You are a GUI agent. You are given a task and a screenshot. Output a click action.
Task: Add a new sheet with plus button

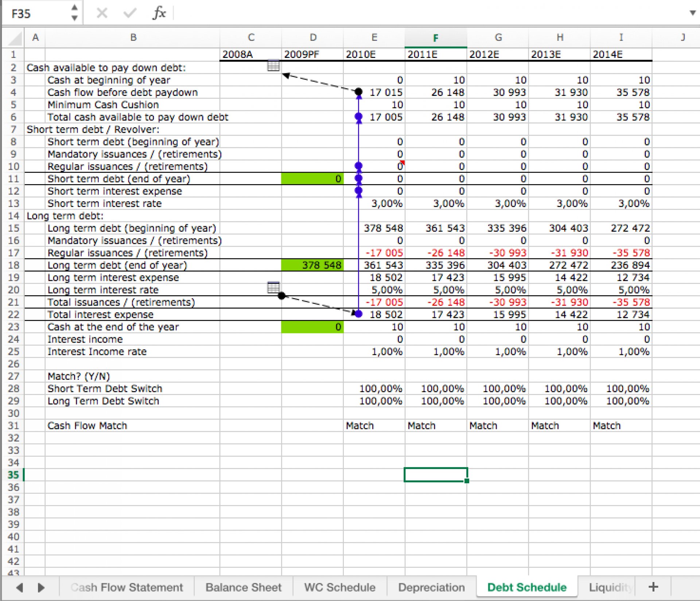[653, 587]
